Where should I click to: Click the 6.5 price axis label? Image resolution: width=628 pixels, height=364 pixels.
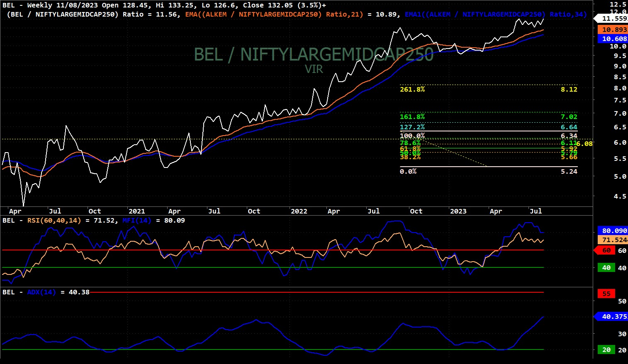tap(620, 127)
